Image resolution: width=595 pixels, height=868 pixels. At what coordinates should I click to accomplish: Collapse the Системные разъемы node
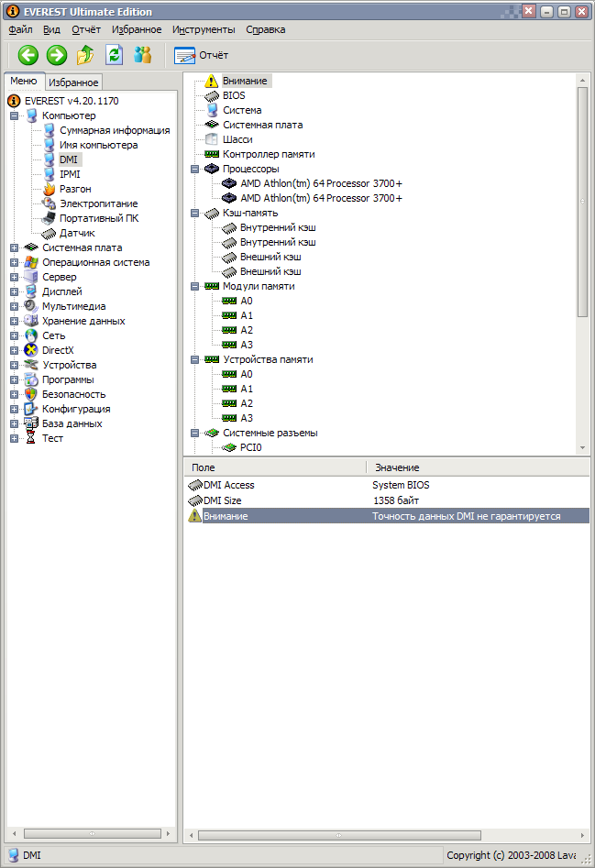tap(195, 433)
